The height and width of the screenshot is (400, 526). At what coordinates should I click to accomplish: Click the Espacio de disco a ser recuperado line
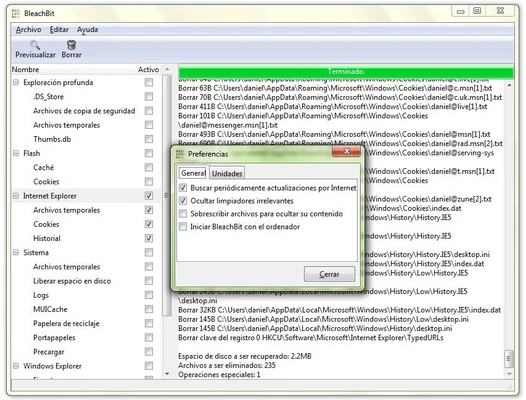pyautogui.click(x=245, y=356)
